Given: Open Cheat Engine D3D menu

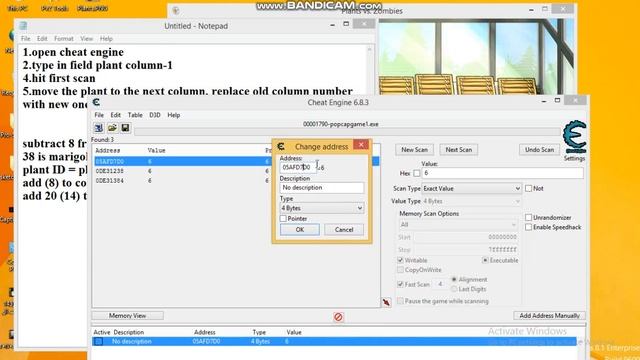Looking at the screenshot, I should pyautogui.click(x=155, y=115).
